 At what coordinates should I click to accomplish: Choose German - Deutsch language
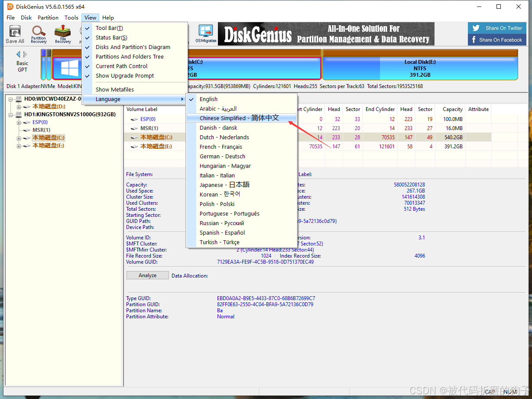tap(242, 156)
